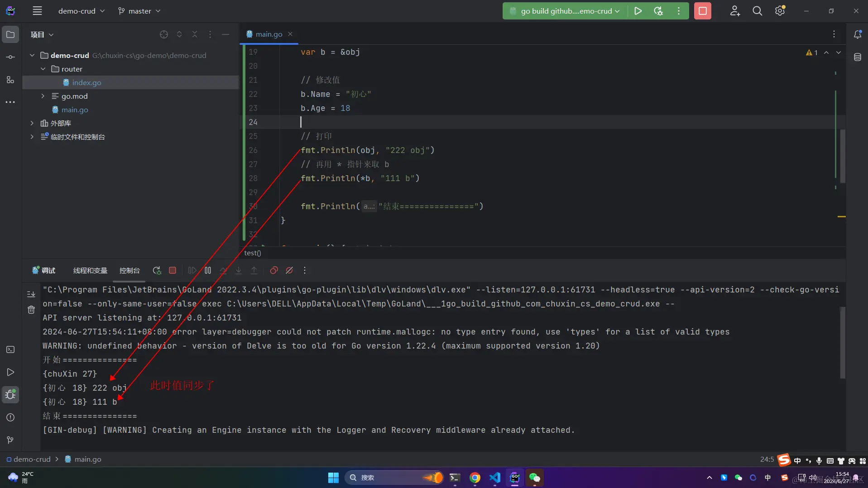Click the warning indicator in editor

point(811,53)
